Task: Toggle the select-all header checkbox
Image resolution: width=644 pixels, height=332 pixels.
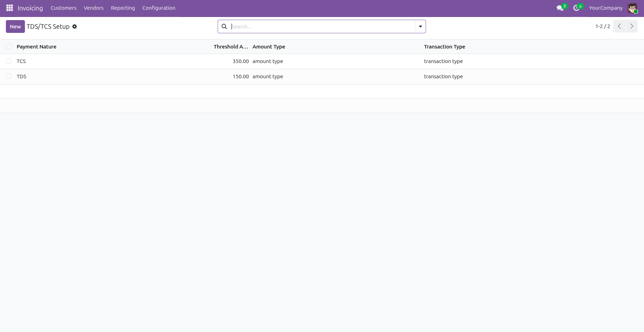Action: (x=9, y=47)
